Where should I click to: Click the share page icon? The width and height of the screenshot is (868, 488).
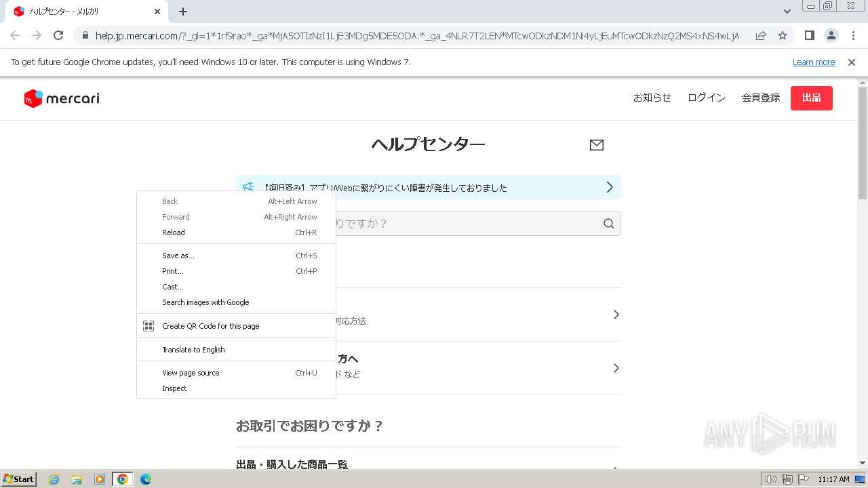(x=761, y=35)
